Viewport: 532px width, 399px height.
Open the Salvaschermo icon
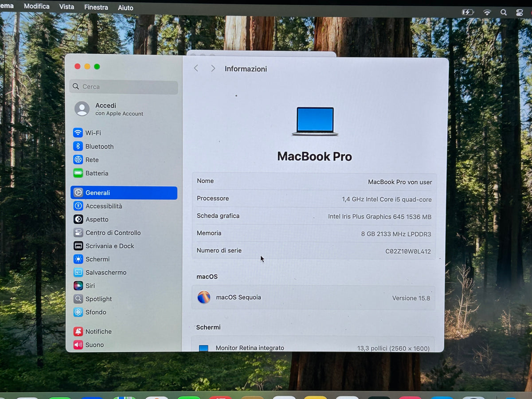point(78,272)
